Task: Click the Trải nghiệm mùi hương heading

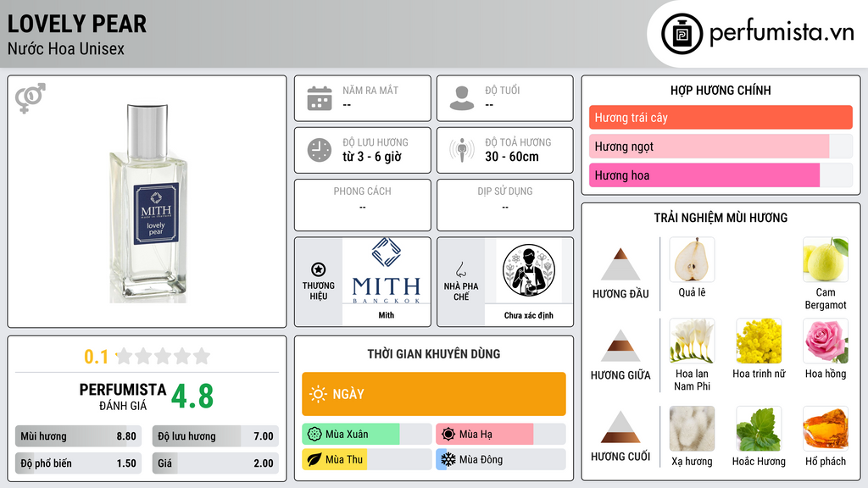Action: 721,218
